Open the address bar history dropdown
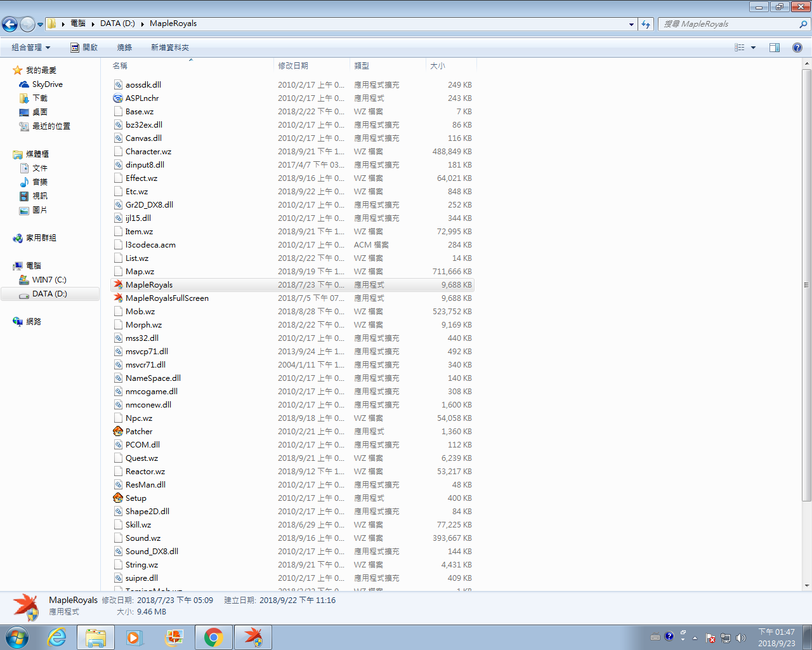Viewport: 812px width, 650px height. point(631,24)
